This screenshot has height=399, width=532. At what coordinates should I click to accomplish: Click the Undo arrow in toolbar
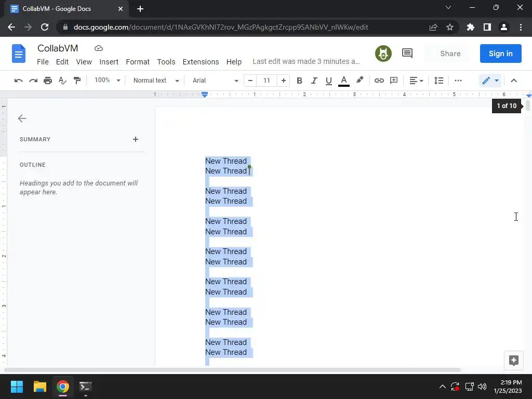pos(18,81)
